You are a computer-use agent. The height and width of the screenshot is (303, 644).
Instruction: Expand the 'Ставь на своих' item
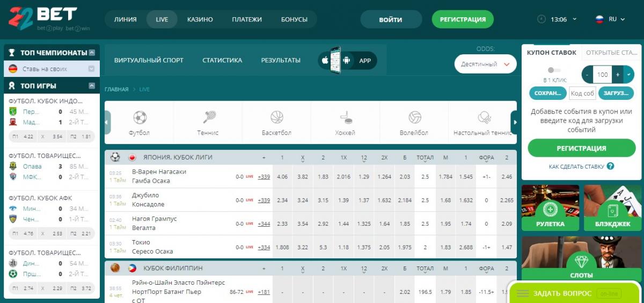pos(91,69)
